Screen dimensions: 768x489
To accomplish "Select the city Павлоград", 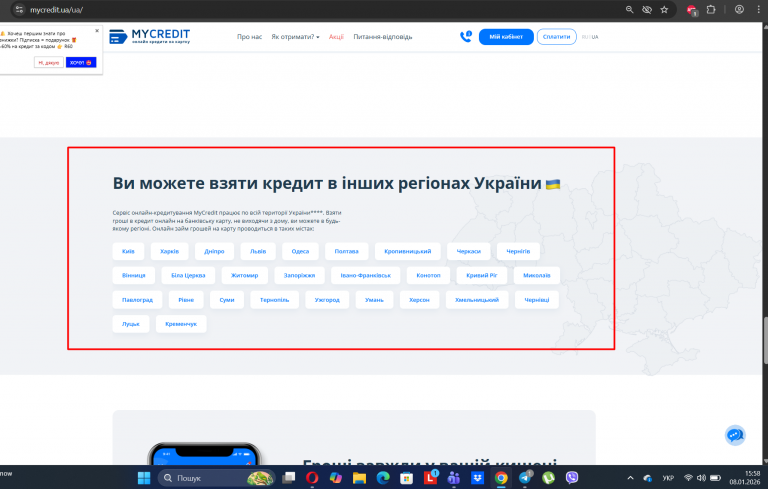I will coord(137,300).
